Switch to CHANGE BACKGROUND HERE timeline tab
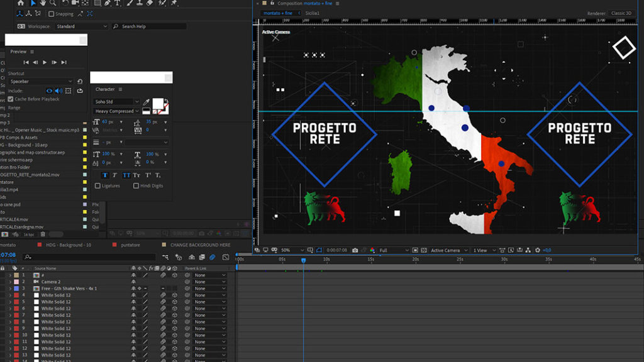The height and width of the screenshot is (362, 644). pos(200,245)
